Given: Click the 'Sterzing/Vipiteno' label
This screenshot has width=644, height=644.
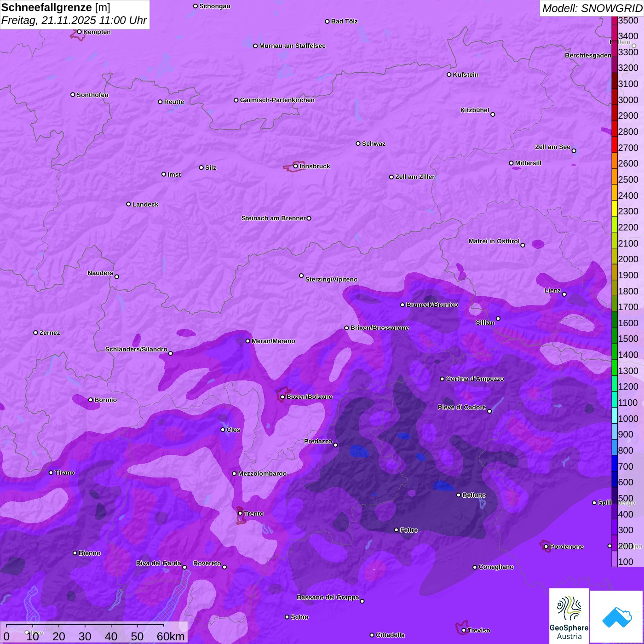Looking at the screenshot, I should (331, 279).
